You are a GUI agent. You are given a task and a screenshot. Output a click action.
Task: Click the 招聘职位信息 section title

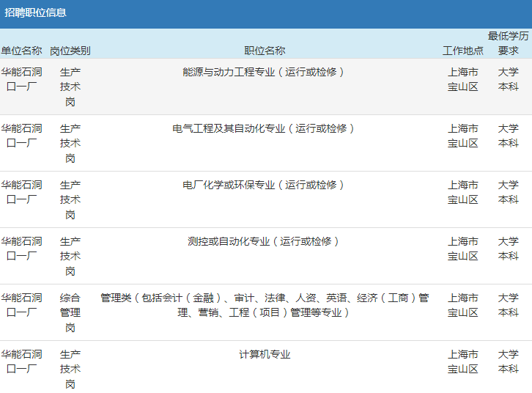click(x=35, y=12)
